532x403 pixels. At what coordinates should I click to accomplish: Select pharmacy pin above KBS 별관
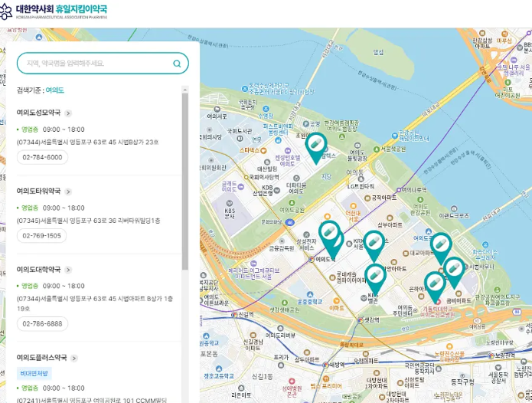(x=375, y=280)
